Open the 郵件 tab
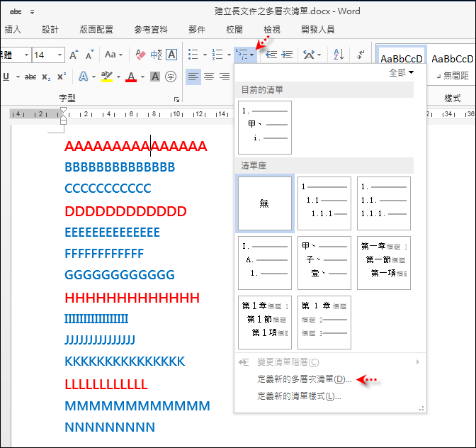 197,30
